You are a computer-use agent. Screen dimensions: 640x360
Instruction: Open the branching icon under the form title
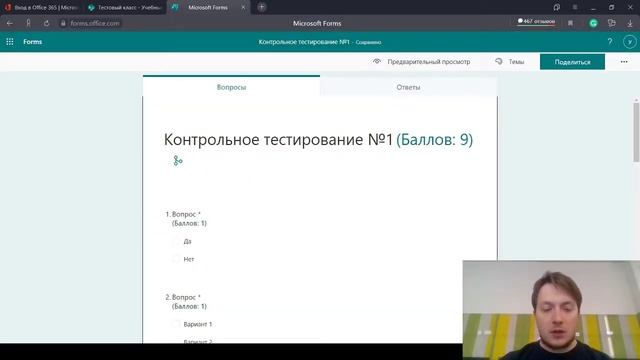178,161
